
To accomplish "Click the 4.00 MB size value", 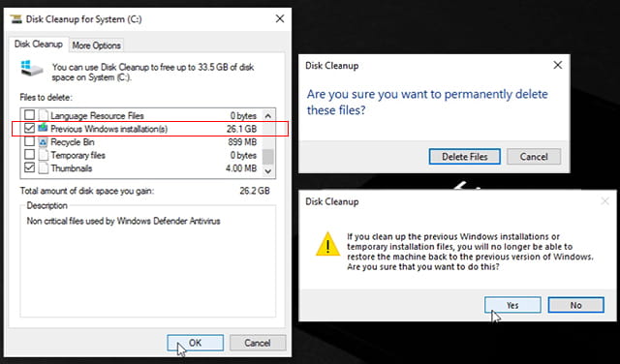I will [241, 168].
